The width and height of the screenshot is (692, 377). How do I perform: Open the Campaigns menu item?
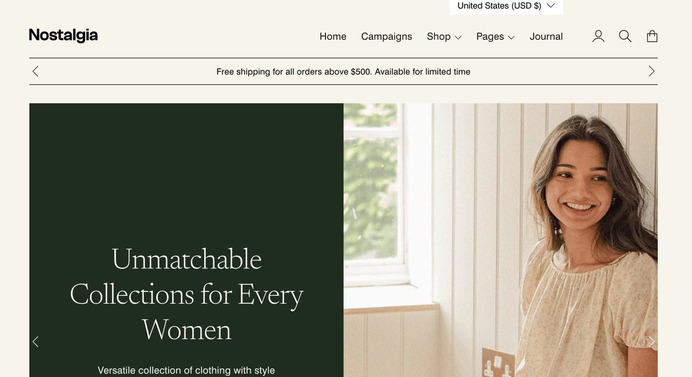click(386, 37)
